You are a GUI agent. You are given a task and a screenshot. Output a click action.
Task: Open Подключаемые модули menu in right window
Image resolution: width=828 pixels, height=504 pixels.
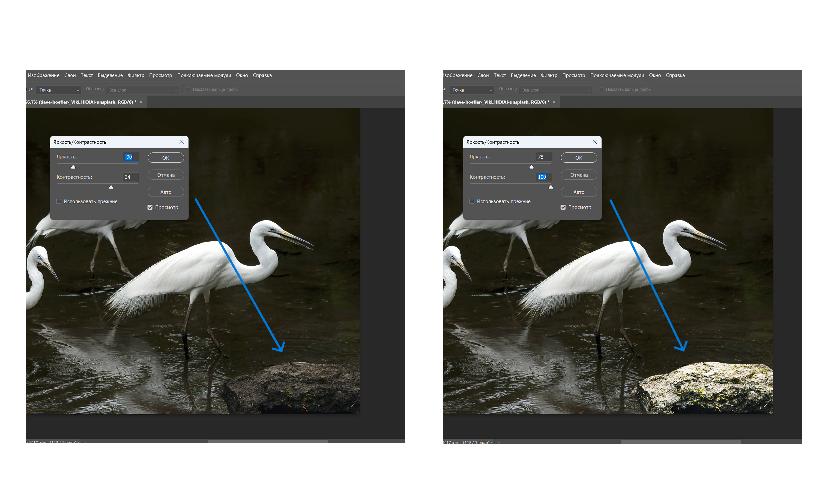click(617, 75)
